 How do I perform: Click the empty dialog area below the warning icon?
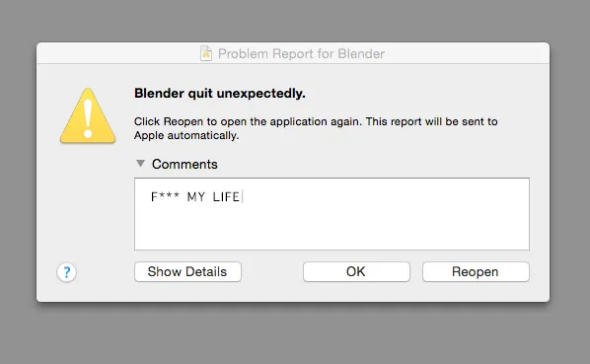[87, 203]
